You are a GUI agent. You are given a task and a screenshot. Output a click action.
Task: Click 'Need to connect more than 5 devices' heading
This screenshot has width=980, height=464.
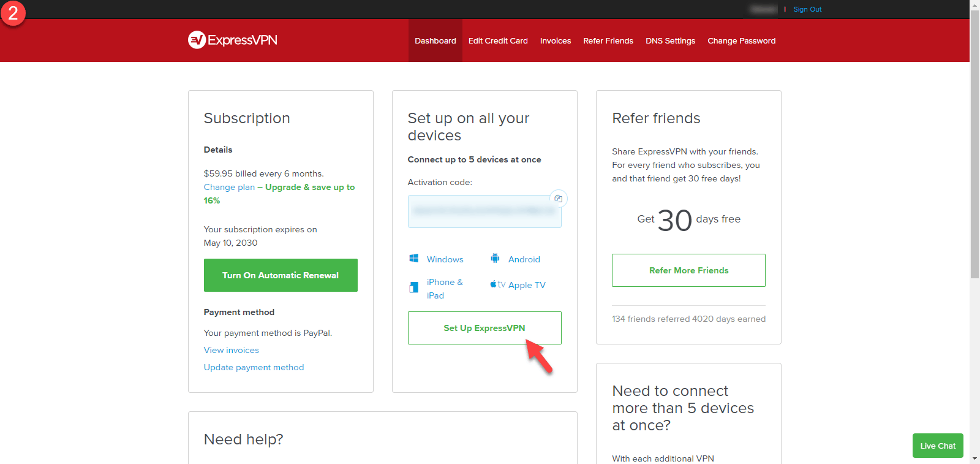tap(683, 408)
